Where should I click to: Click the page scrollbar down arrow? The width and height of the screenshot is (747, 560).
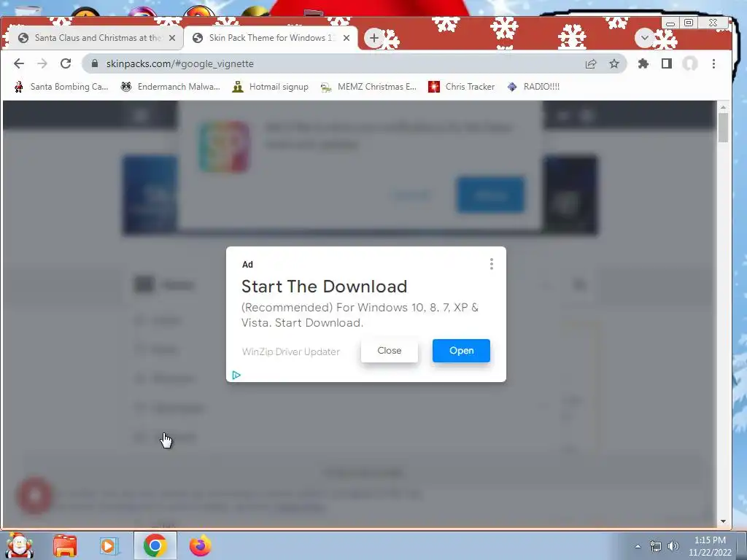[x=723, y=521]
